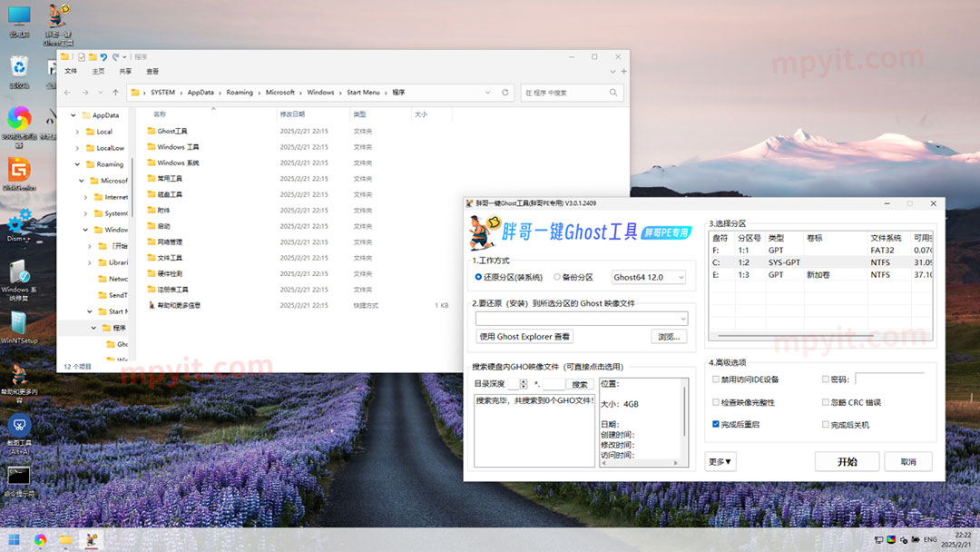Open the 命令提示符 desktop icon
This screenshot has width=980, height=552.
click(x=19, y=481)
